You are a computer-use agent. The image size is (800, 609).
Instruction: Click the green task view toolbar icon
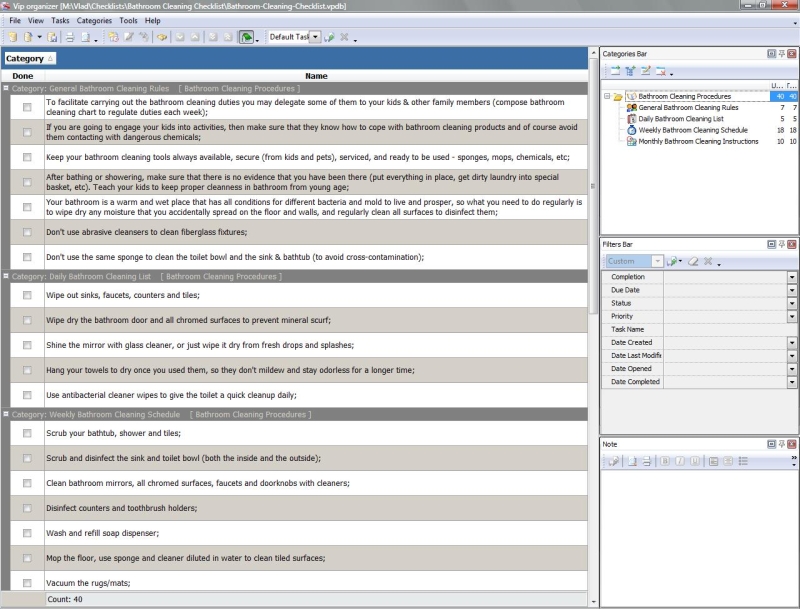click(245, 37)
